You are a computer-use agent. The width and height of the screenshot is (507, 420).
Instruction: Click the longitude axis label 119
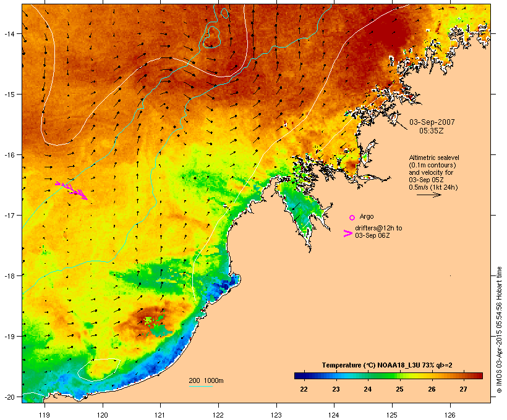45,415
